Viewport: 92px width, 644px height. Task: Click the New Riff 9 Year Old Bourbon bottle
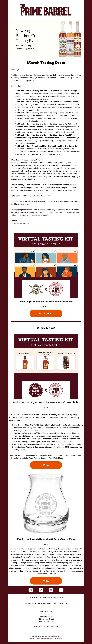click(67, 362)
